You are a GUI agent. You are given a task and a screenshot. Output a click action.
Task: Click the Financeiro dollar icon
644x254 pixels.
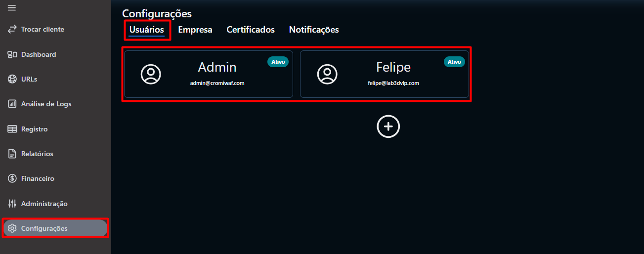[x=12, y=178]
